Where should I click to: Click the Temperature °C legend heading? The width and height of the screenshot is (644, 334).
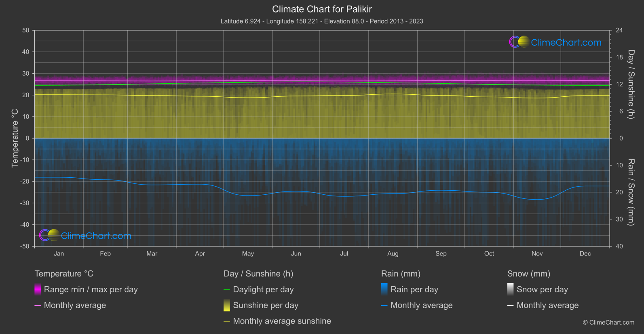pyautogui.click(x=64, y=274)
